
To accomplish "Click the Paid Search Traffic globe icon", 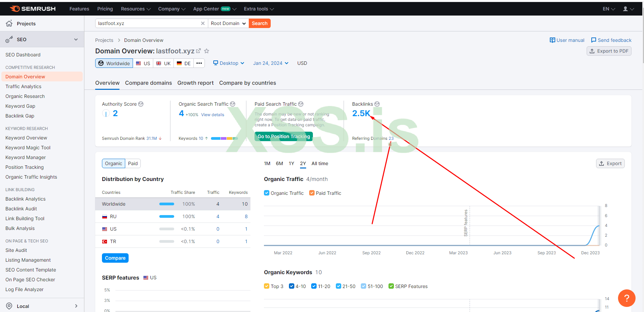I will 301,104.
